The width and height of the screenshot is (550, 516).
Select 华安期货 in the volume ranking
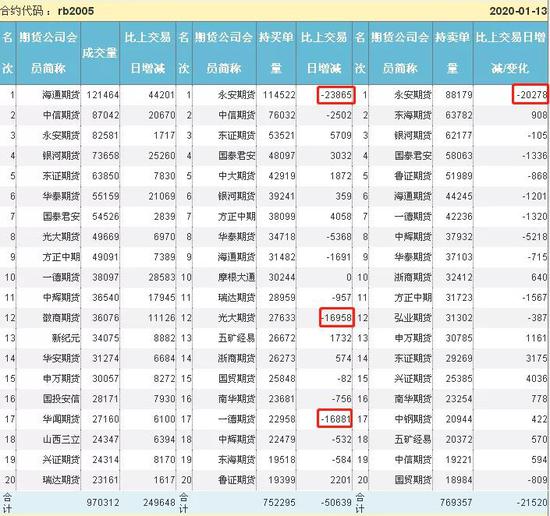pos(61,358)
